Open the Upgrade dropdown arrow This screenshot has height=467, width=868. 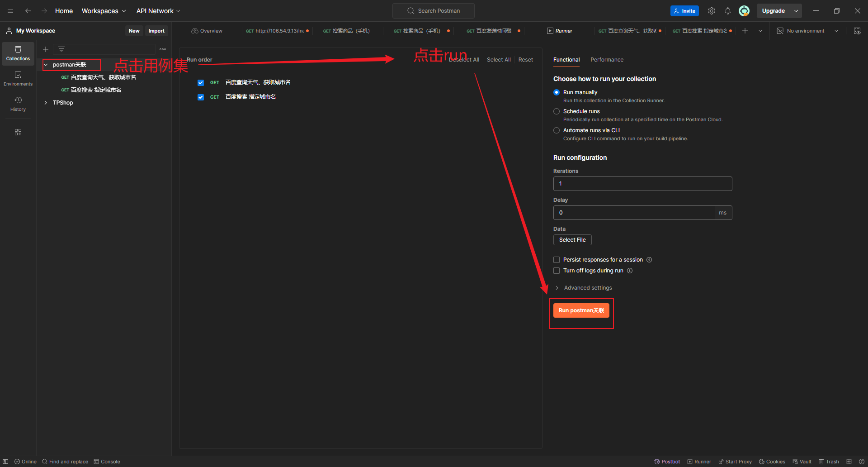796,11
